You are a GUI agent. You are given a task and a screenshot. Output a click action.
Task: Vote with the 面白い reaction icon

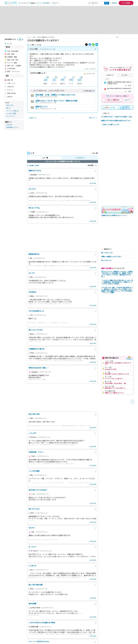(46, 80)
